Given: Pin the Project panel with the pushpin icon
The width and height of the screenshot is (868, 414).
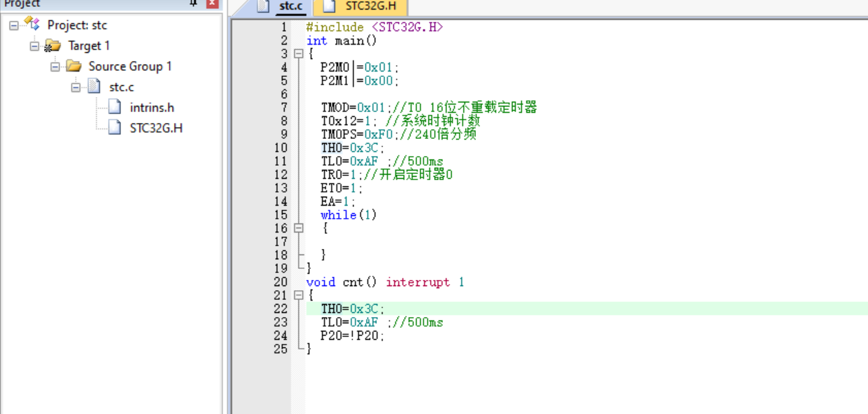Looking at the screenshot, I should [x=195, y=3].
